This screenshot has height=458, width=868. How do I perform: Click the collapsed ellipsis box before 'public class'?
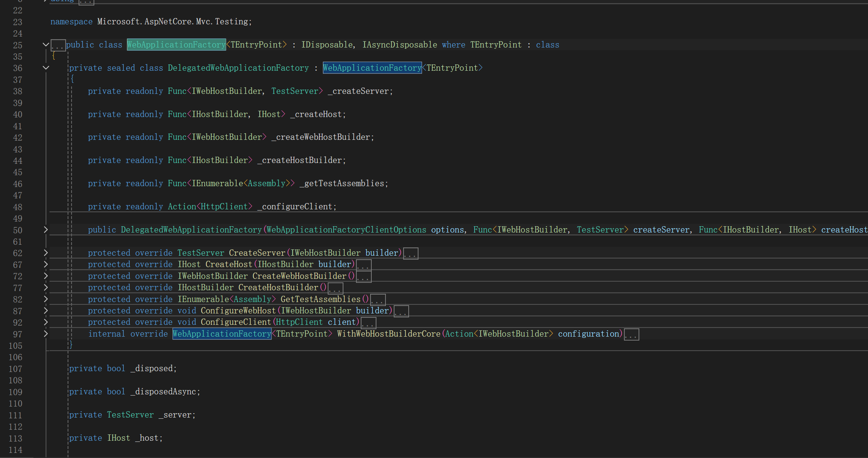click(x=58, y=45)
